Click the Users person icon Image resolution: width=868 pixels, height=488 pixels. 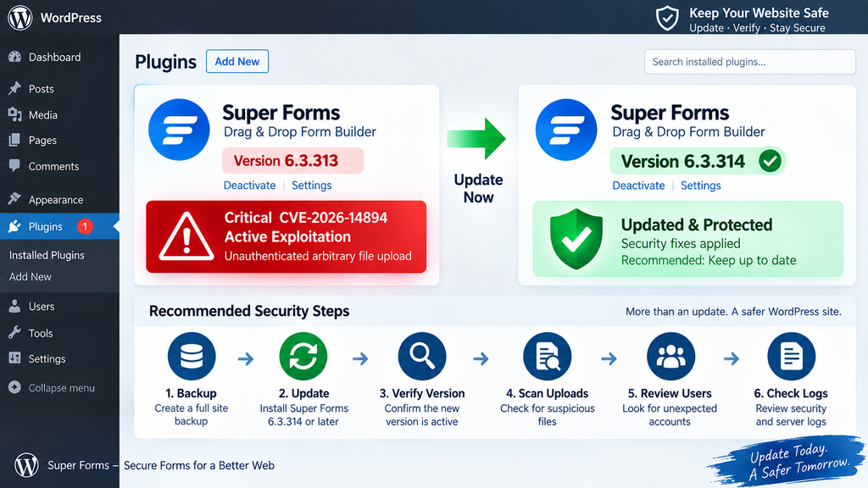[x=15, y=306]
